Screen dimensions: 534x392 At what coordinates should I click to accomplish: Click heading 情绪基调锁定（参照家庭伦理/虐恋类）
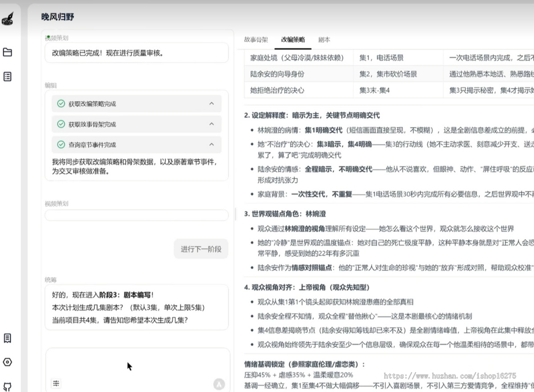pos(304,364)
